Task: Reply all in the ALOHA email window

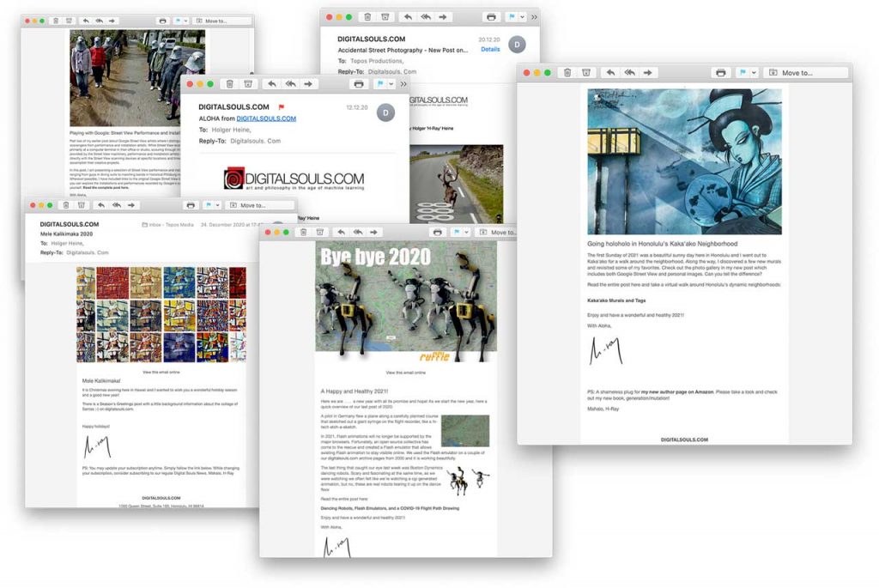Action: 290,84
